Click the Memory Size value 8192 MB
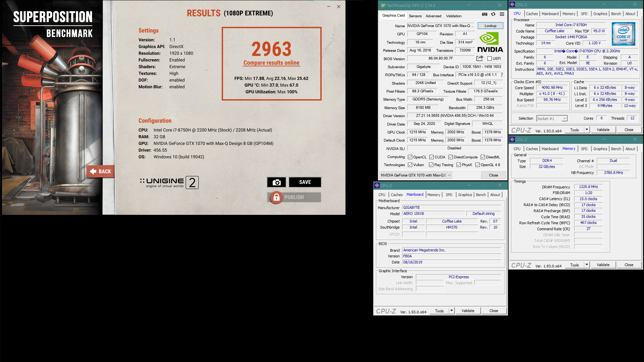 point(423,107)
